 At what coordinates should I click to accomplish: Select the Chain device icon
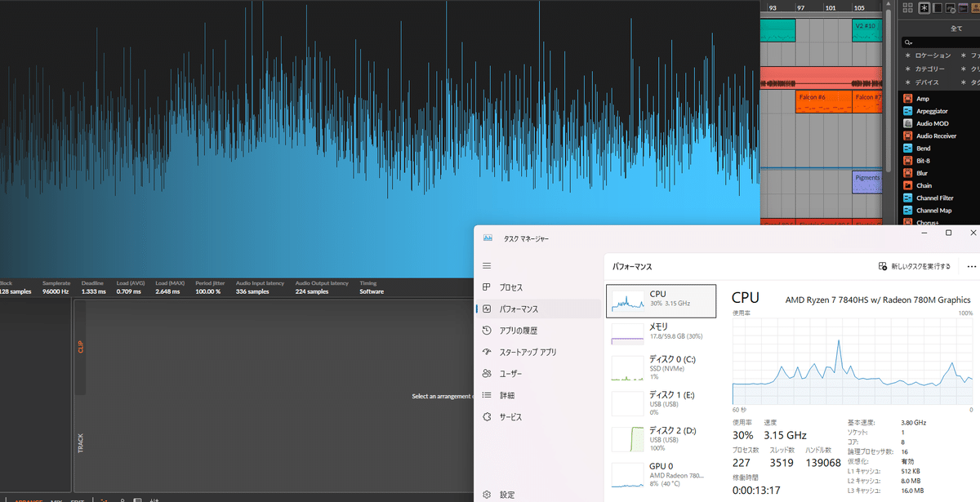click(907, 185)
